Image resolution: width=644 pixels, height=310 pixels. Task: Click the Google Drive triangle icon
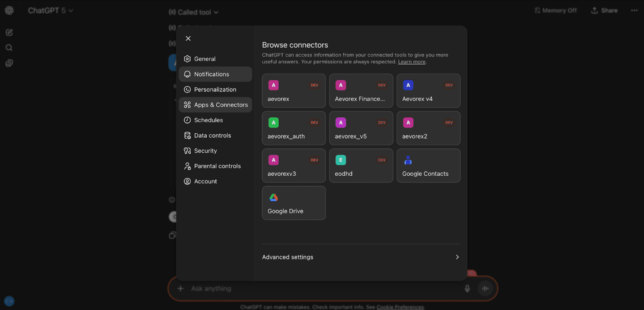(x=274, y=198)
